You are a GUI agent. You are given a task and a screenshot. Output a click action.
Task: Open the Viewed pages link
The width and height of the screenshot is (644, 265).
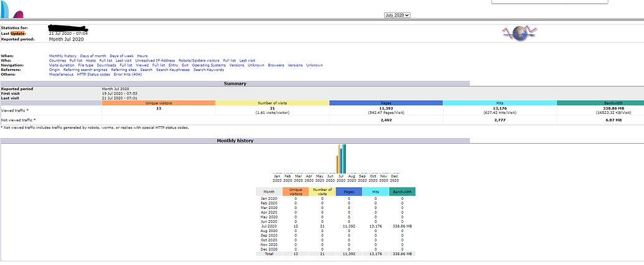tap(143, 65)
